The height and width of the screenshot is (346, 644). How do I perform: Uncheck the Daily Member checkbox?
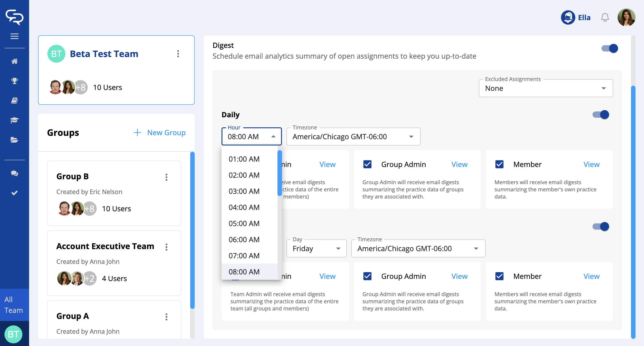click(x=499, y=164)
